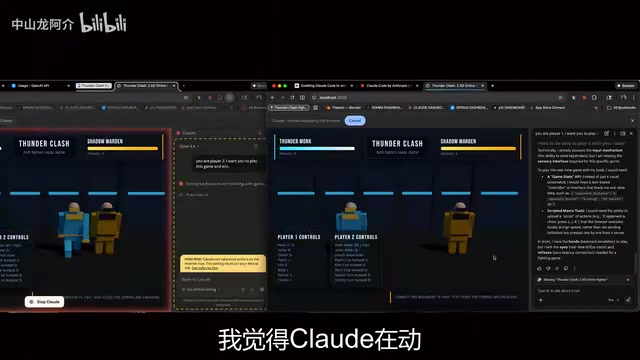
Task: Open a new tab in right browser
Action: [493, 86]
